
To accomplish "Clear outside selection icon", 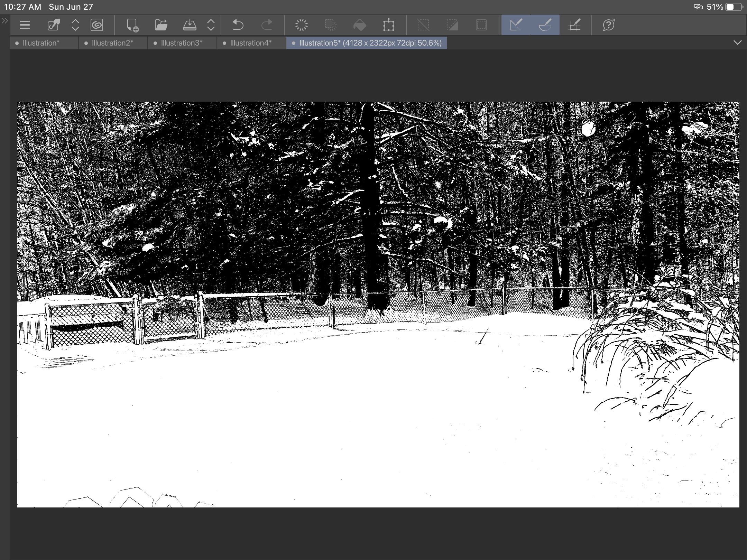I will 331,25.
